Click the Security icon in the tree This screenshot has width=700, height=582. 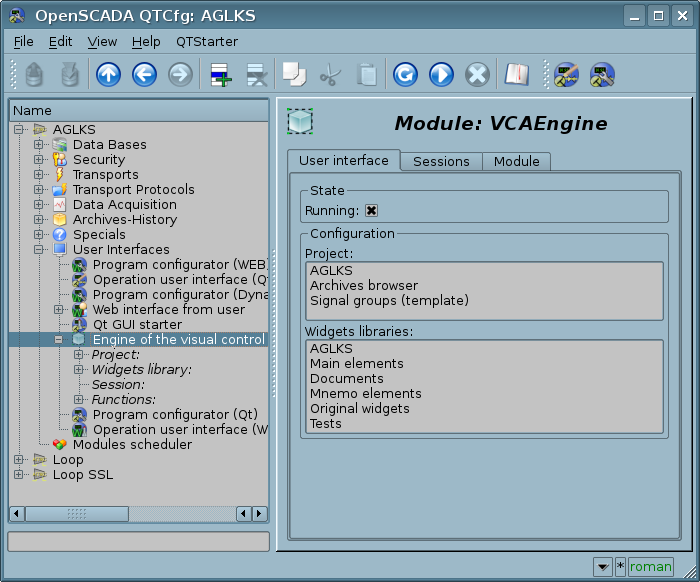tap(60, 160)
